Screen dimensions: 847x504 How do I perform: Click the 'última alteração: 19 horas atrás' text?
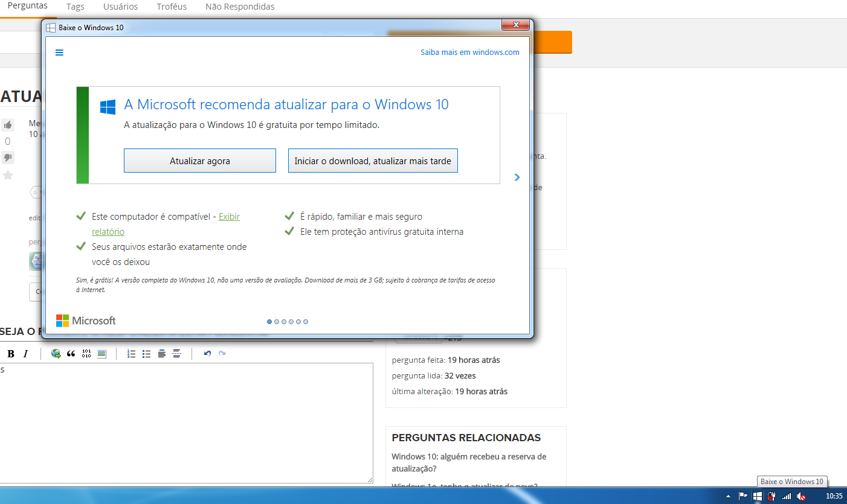[x=449, y=391]
